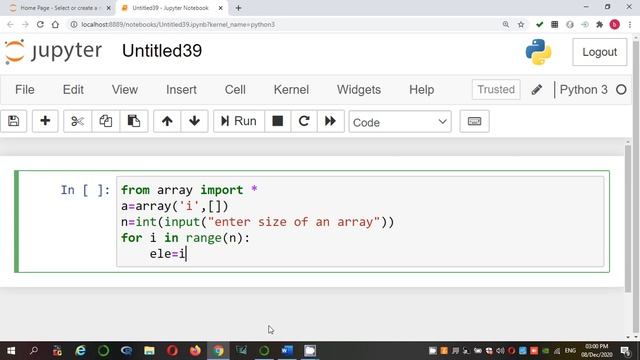The width and height of the screenshot is (640, 360).
Task: Open the Windows Start menu
Action: click(x=11, y=351)
